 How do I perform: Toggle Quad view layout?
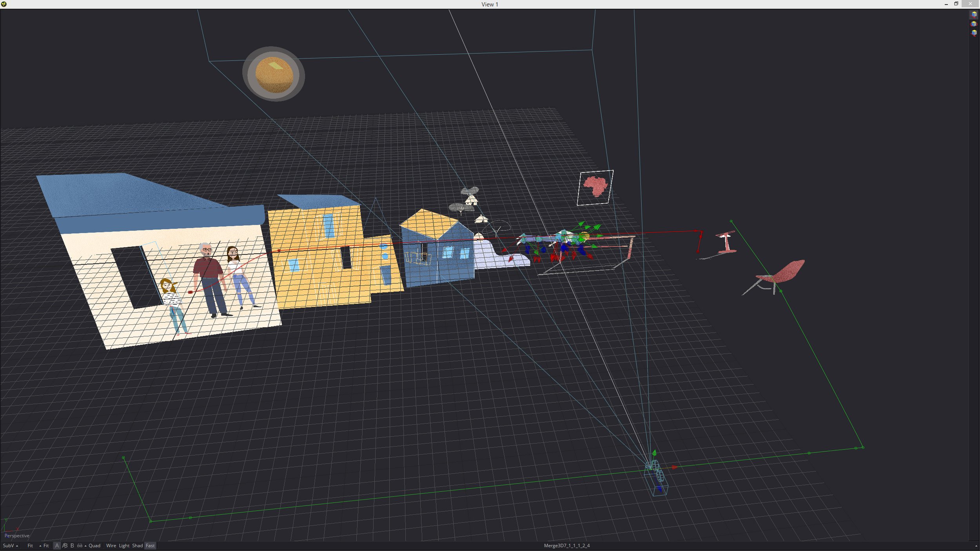coord(94,546)
